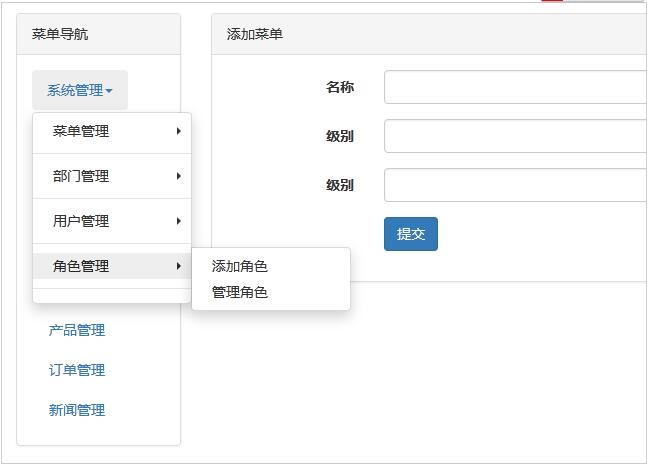Select the highlighted 角色管理 entry
The width and height of the screenshot is (657, 466).
point(81,266)
